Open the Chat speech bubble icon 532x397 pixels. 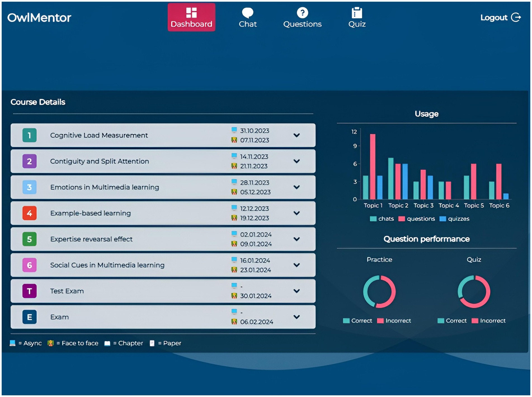[248, 13]
